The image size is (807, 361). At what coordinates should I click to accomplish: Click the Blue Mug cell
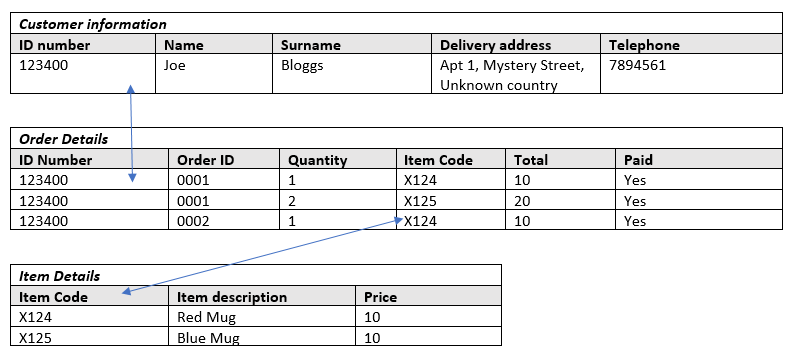click(262, 336)
